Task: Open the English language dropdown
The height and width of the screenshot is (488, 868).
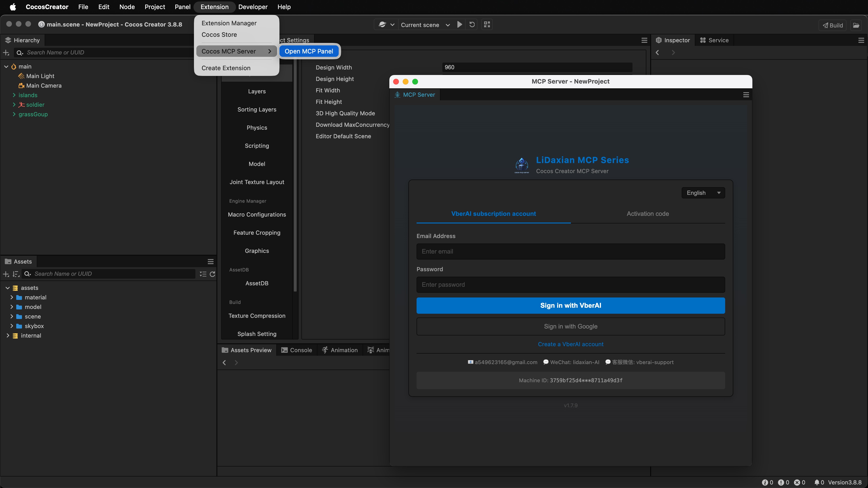Action: [703, 193]
